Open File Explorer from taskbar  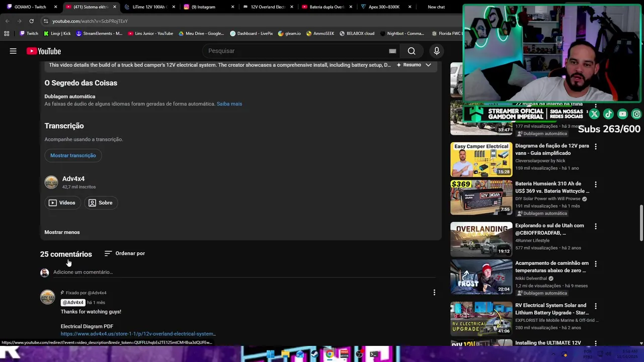coord(285,354)
